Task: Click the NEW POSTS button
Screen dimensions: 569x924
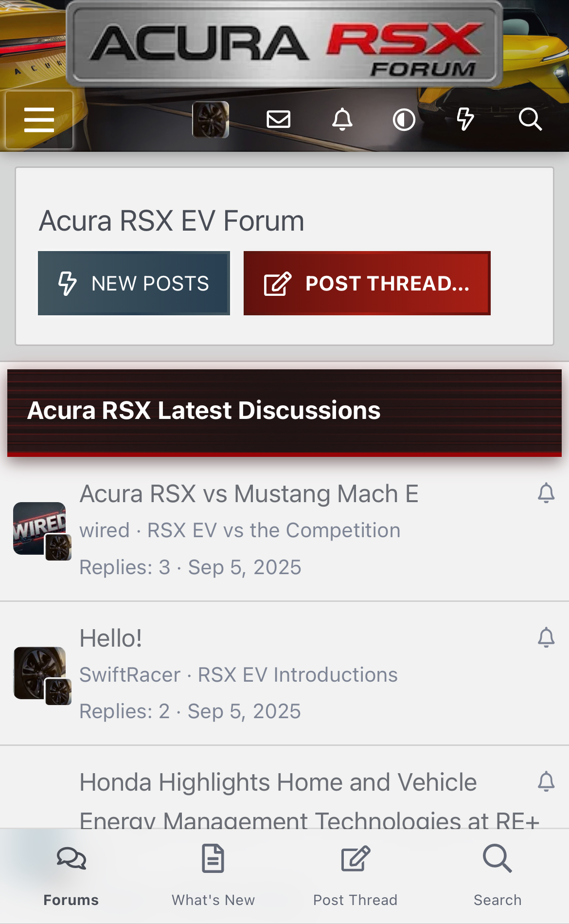Action: 134,283
